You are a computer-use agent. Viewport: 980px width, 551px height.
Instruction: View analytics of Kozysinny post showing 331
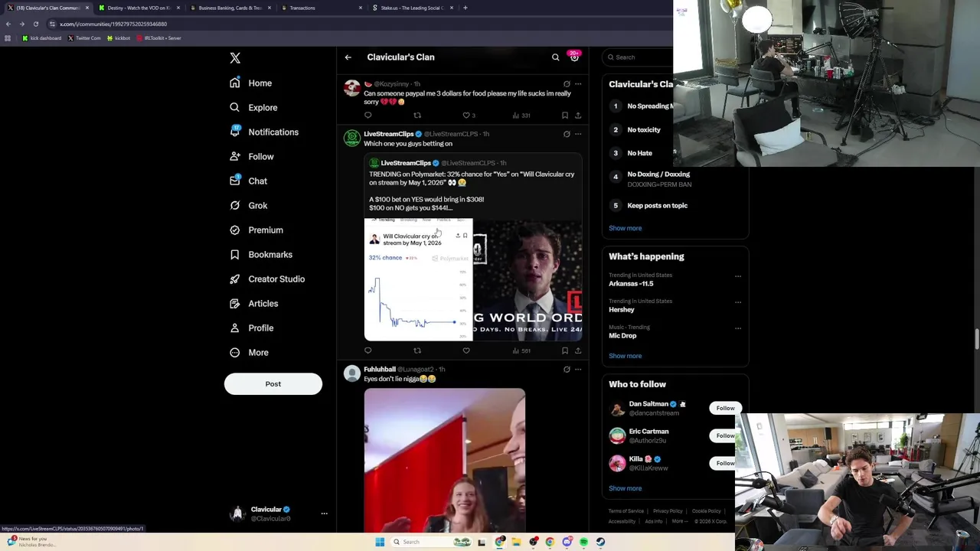521,116
